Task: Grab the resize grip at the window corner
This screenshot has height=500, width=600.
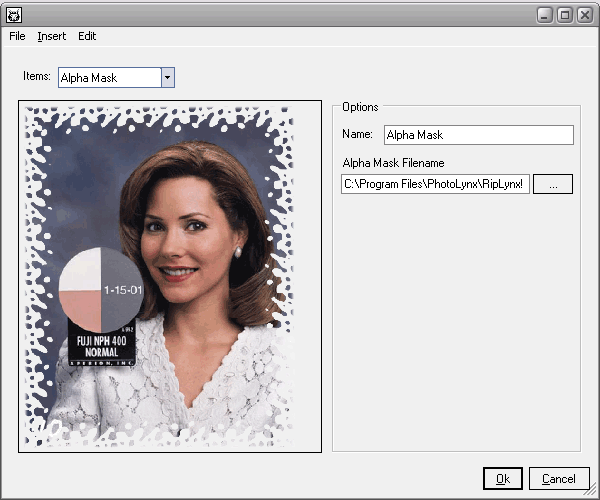Action: tap(592, 492)
